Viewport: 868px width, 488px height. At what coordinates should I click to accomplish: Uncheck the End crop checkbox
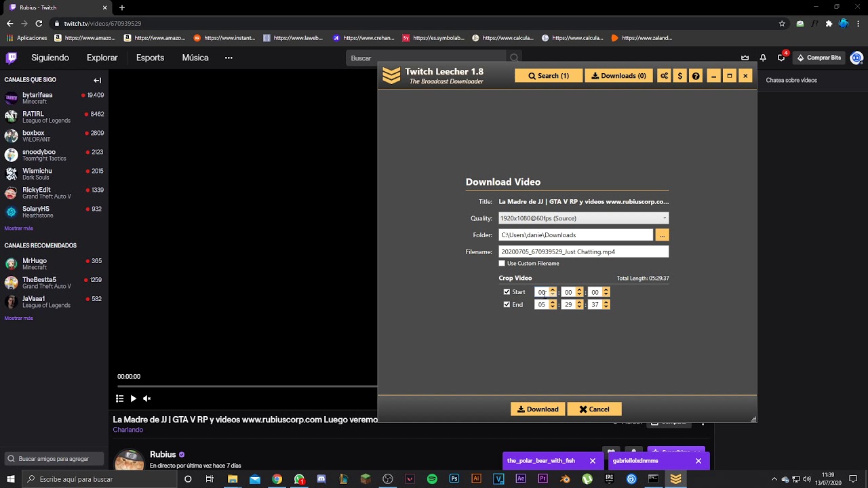[x=507, y=305]
